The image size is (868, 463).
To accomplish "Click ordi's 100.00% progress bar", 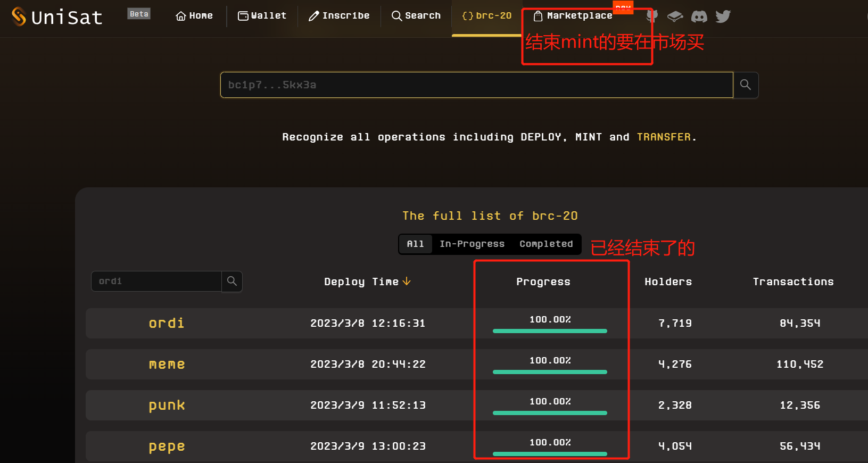I will click(x=550, y=331).
